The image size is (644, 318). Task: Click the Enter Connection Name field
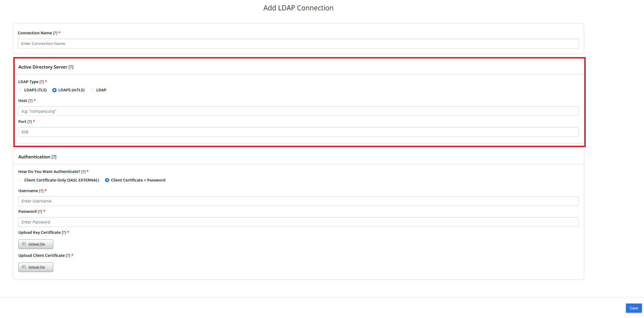click(x=298, y=43)
